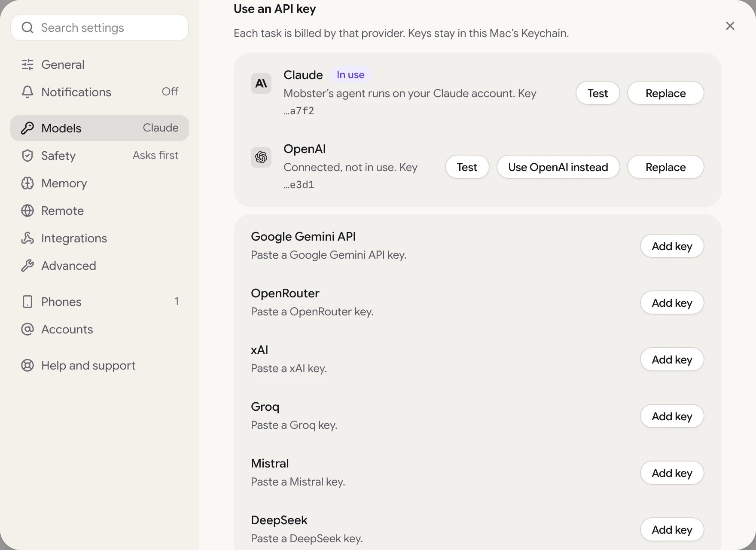Click the Claude key suffix '…a7f2'

pyautogui.click(x=299, y=111)
